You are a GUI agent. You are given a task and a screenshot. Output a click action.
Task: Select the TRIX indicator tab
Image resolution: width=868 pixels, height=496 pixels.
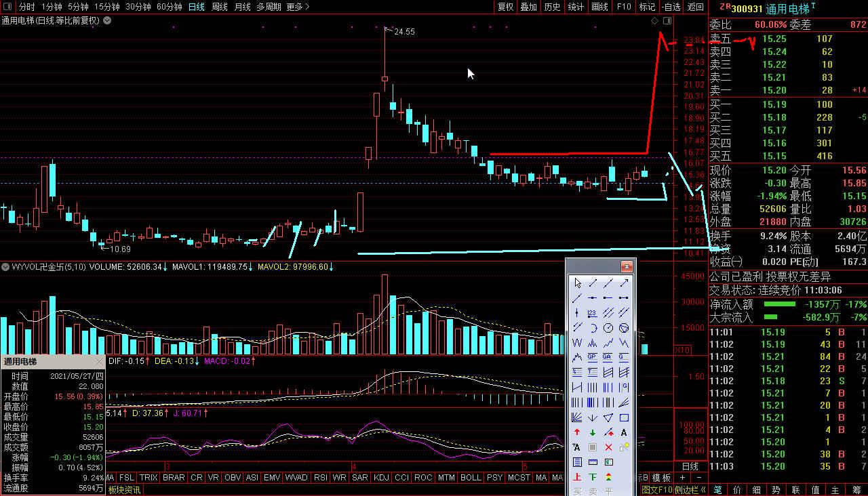tap(149, 478)
